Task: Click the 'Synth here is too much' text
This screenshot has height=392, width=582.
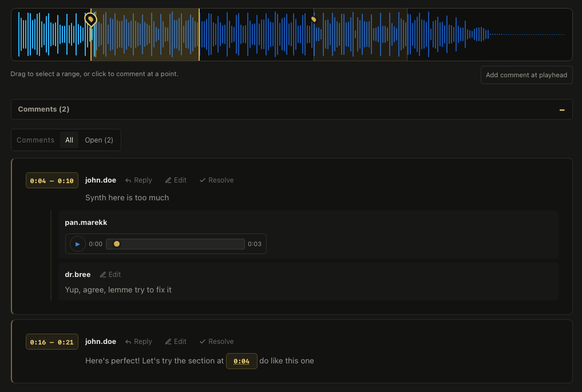Action: click(x=127, y=197)
